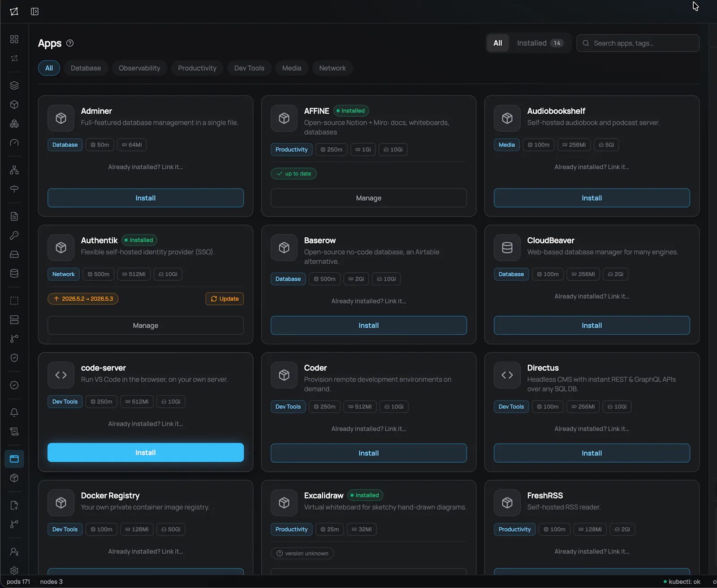
Task: Open the notifications bell in sidebar
Action: pos(14,412)
